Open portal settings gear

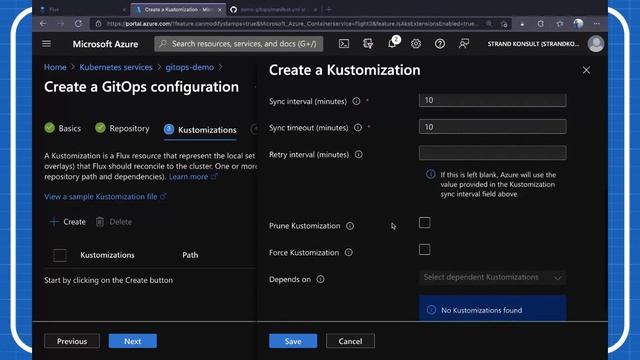416,44
